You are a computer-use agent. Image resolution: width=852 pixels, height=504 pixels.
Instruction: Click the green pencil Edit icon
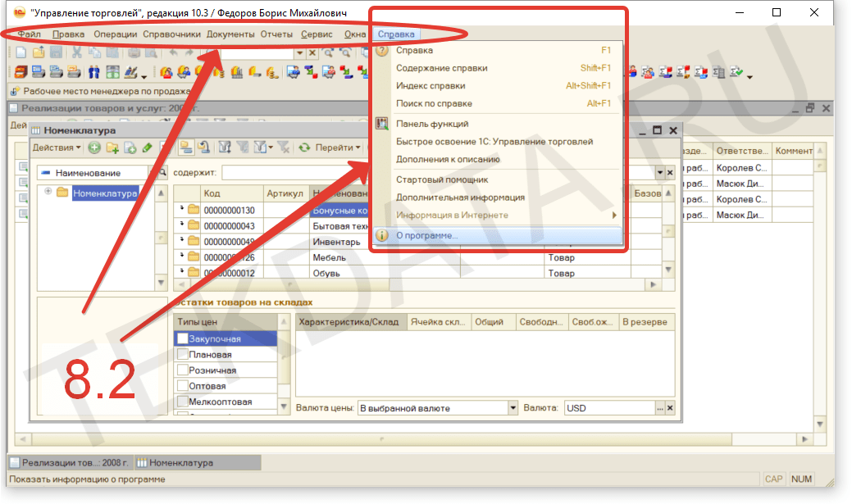point(148,148)
